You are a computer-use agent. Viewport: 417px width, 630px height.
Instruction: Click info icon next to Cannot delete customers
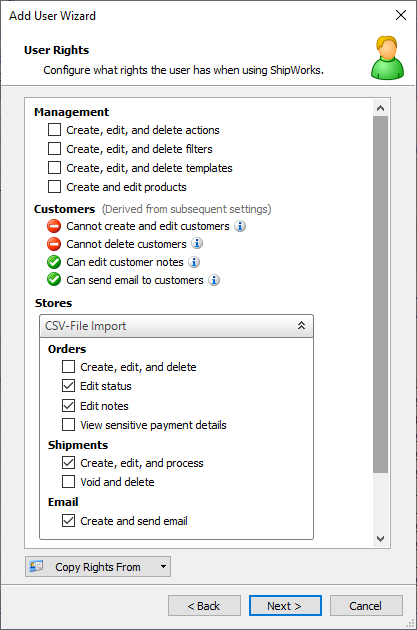tap(197, 243)
